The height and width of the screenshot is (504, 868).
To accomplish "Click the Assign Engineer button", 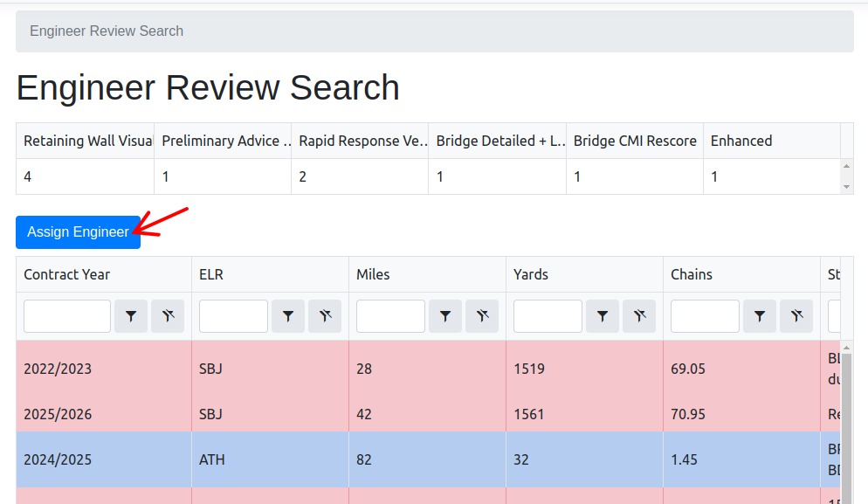I will point(78,232).
